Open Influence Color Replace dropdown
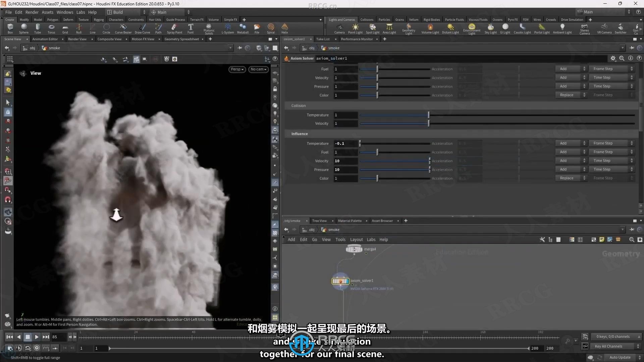644x362 pixels. tap(571, 178)
